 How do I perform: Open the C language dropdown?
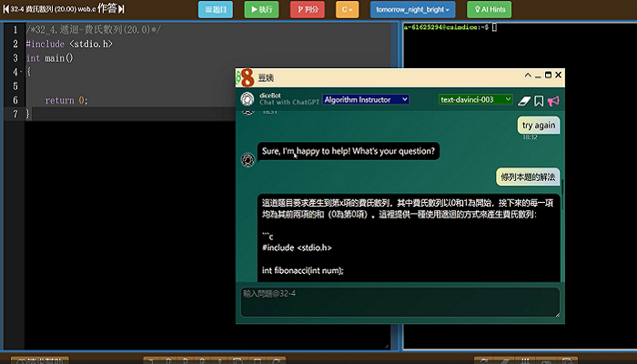point(347,9)
